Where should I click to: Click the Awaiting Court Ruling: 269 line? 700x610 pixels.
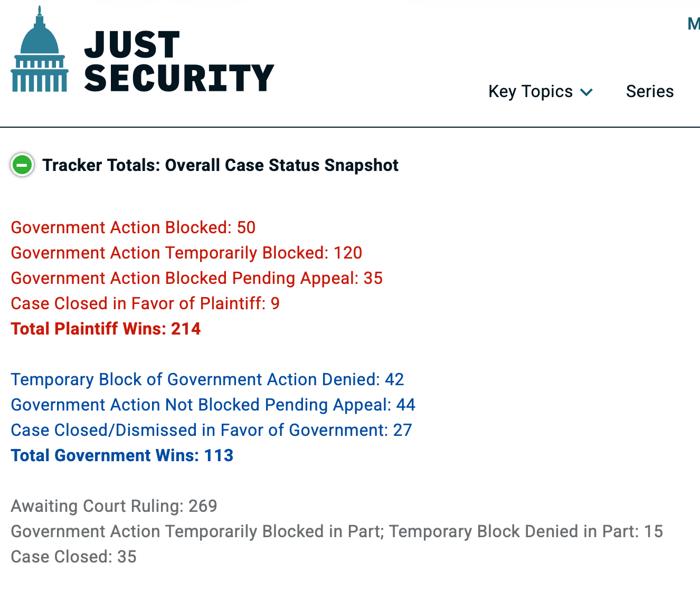(114, 506)
